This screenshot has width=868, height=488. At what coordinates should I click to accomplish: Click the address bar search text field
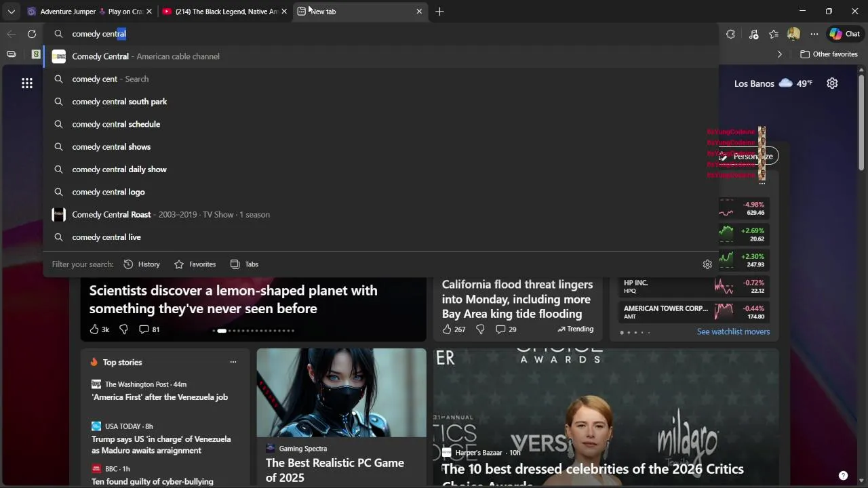pyautogui.click(x=380, y=34)
